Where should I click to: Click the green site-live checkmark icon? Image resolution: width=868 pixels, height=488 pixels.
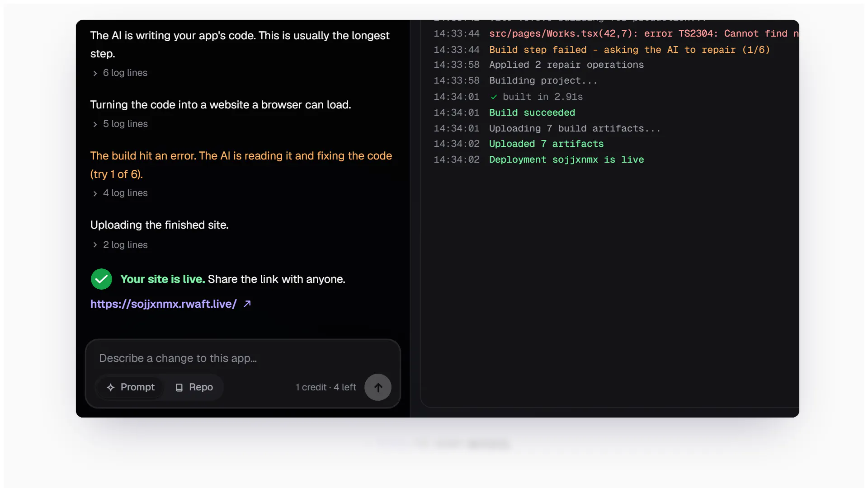point(101,279)
